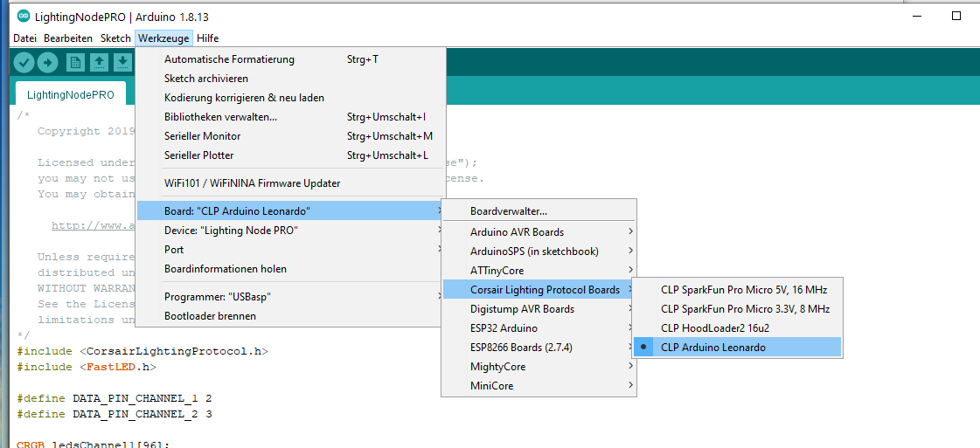
Task: Select Bootloader brennen
Action: 290,316
